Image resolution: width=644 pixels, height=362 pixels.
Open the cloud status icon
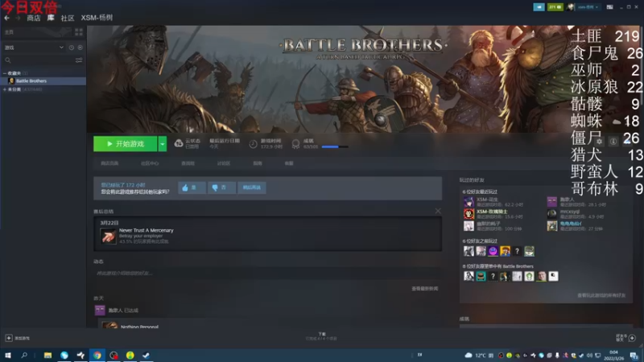tap(179, 143)
